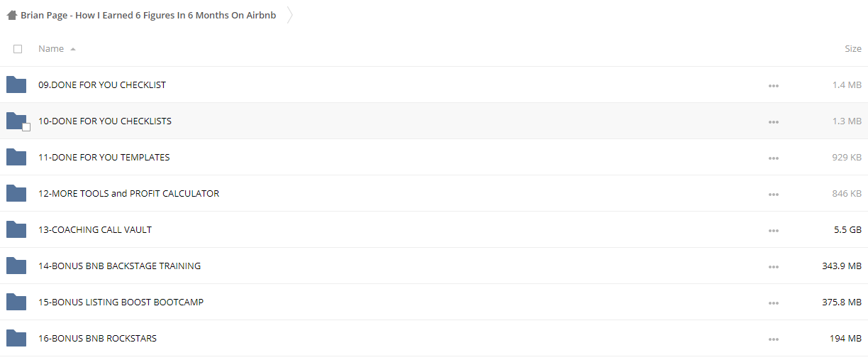Click folder icon for 13-COACHING CALL VAULT
Screen dimensions: 868x360
point(16,230)
